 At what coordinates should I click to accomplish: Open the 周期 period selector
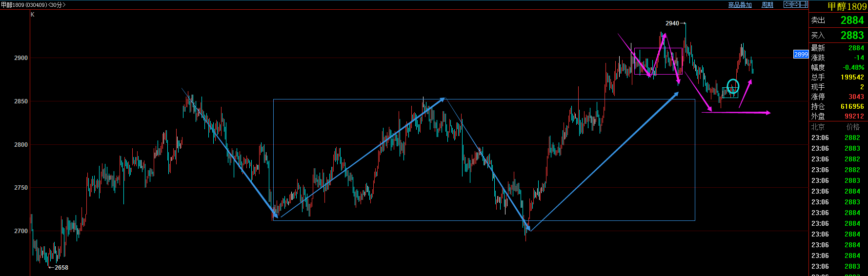click(x=767, y=5)
